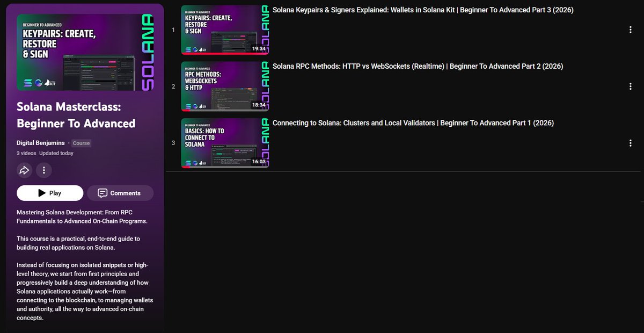Click the '3 videos Updated today' text

(45, 153)
